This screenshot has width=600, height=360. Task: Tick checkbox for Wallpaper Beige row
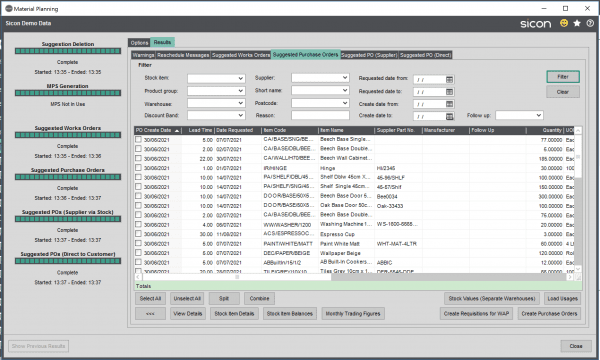138,252
